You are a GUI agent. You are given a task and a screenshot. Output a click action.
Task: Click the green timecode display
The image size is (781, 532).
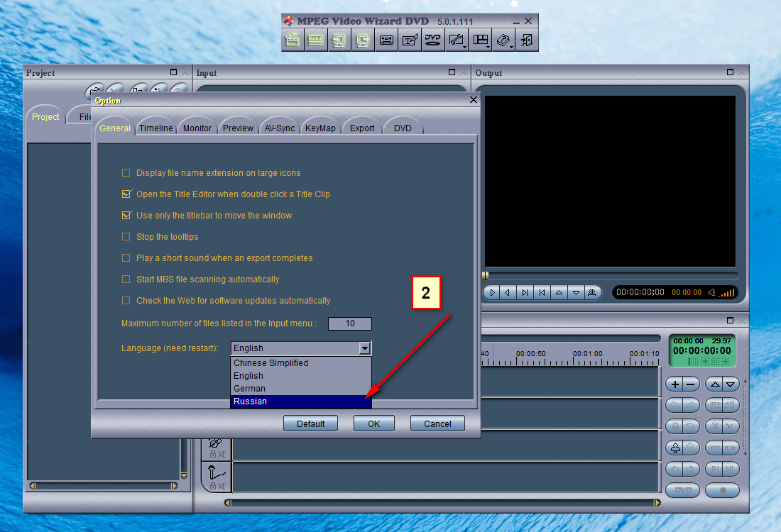701,350
